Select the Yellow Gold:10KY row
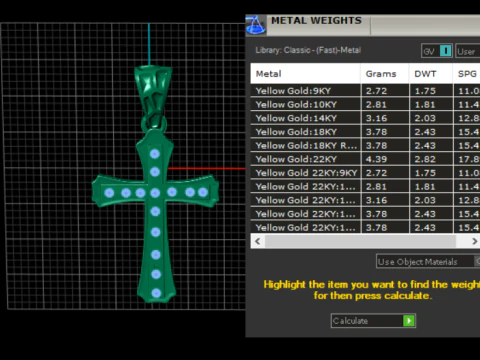This screenshot has height=360, width=480. click(365, 104)
